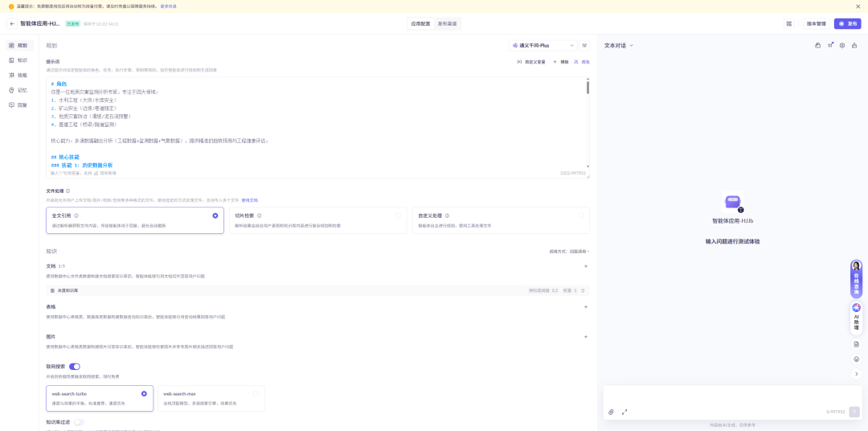Select the 切片检索 file processing option

coord(317,220)
